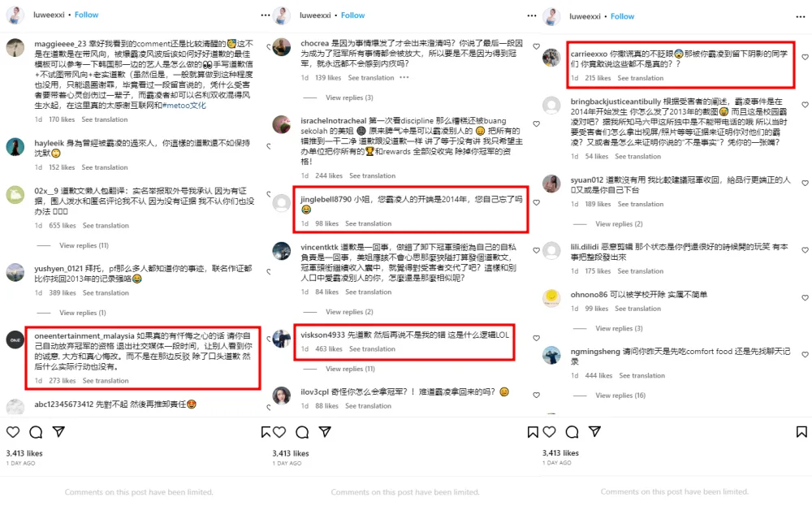Viewport: 812px width, 506px height.
Task: See translation of viskson4933's comment
Action: [x=372, y=349]
